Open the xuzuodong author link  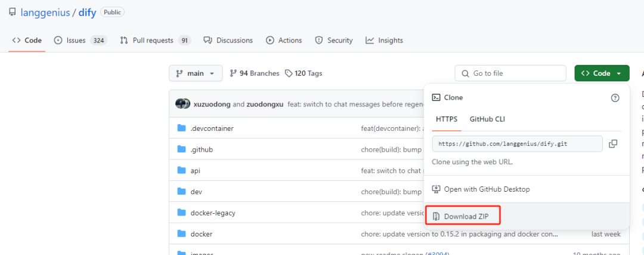tap(212, 104)
